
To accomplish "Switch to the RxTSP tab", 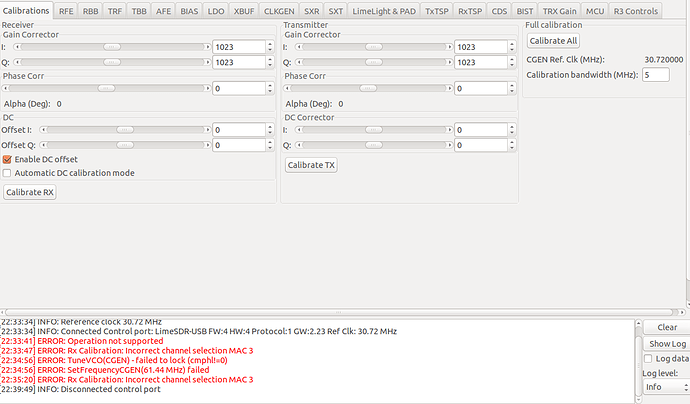I will tap(470, 11).
